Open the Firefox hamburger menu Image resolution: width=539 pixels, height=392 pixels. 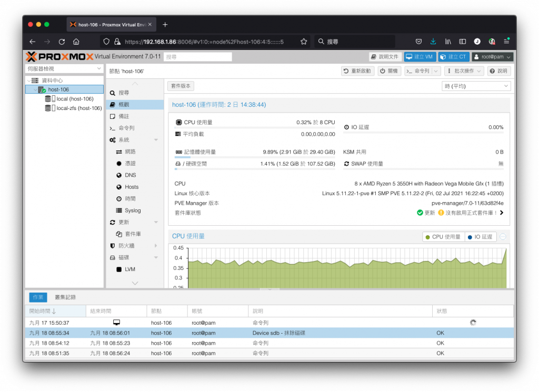click(507, 42)
